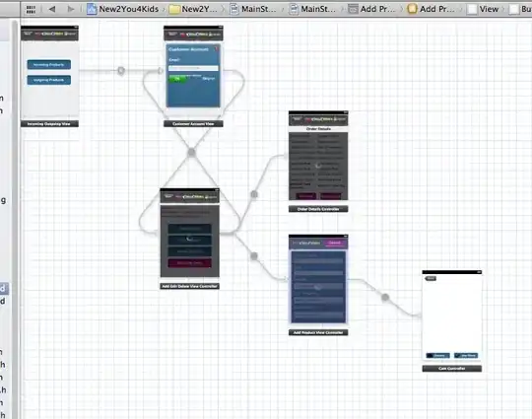
Task: Click Email text field in Customer Account
Action: 193,68
